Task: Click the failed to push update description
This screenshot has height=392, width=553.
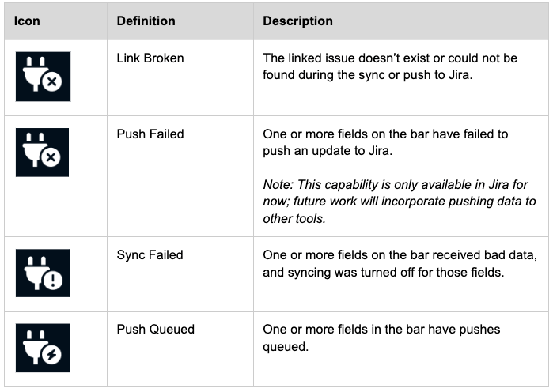Action: pyautogui.click(x=385, y=142)
